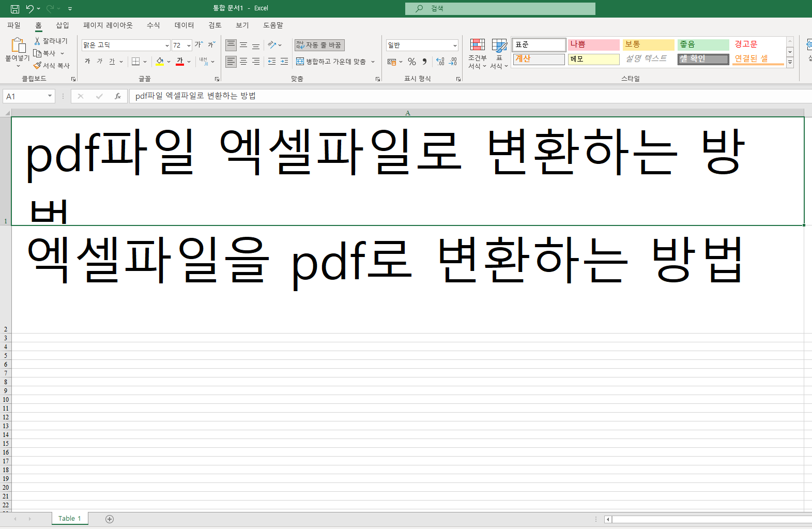Open the Formulas (수식) tab

(154, 25)
